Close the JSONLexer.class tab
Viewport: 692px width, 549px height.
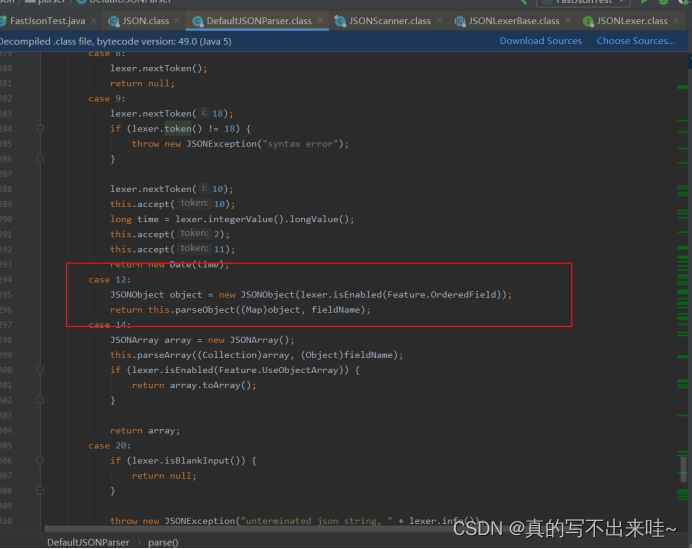676,21
